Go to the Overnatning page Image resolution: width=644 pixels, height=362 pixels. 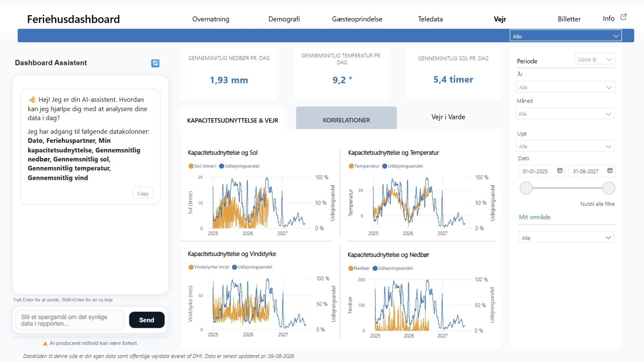(211, 19)
